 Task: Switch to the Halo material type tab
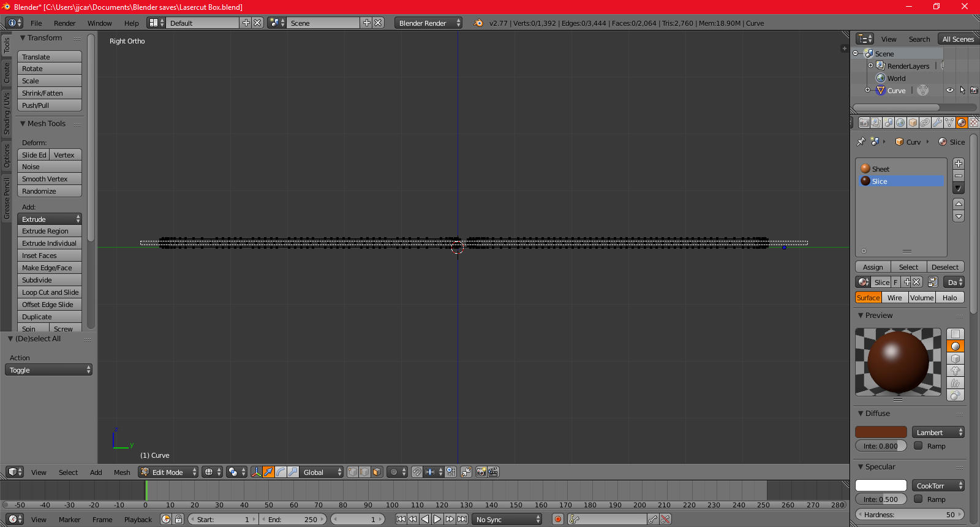(949, 297)
